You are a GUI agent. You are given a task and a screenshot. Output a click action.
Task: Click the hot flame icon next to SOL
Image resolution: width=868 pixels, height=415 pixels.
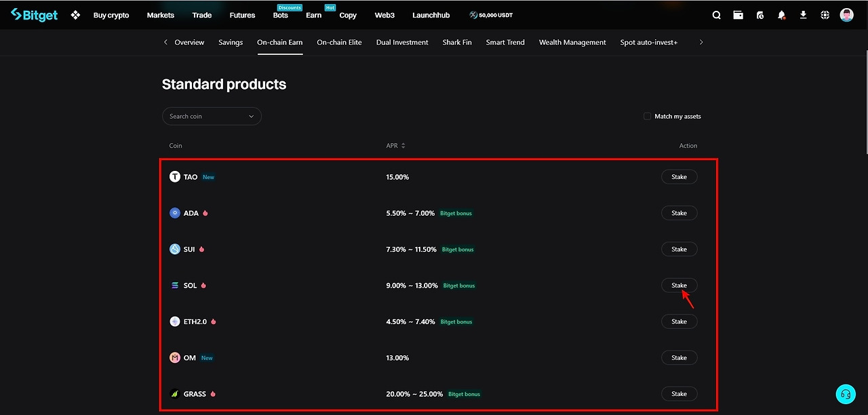coord(203,285)
